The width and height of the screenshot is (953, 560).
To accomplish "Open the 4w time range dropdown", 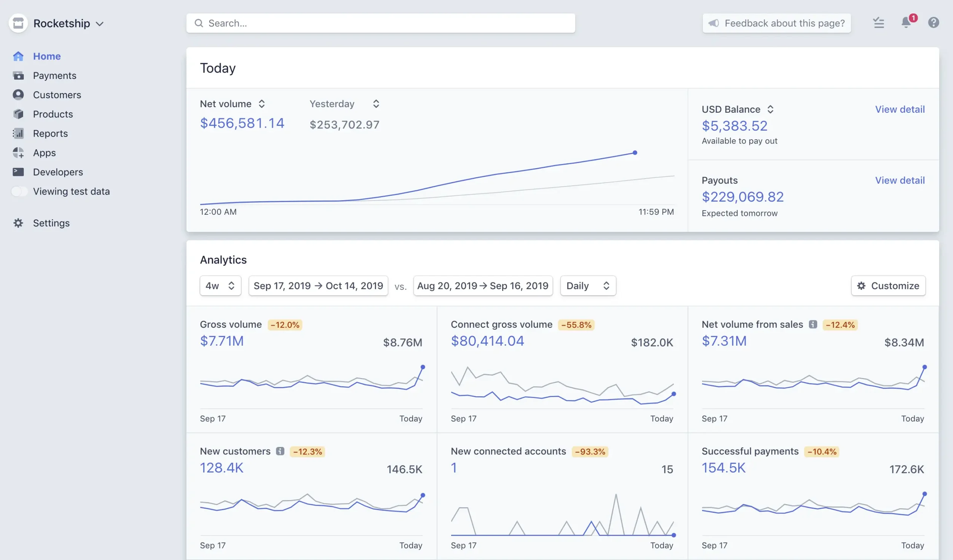I will [220, 286].
